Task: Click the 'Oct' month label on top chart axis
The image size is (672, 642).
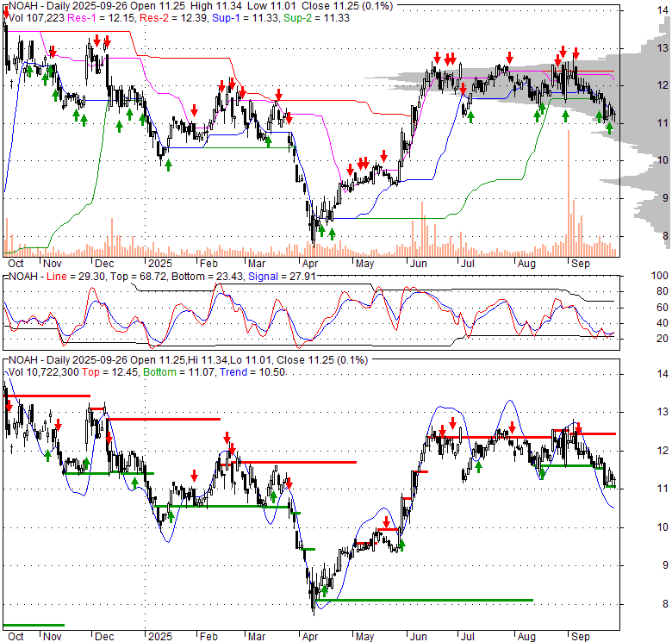Action: (16, 264)
